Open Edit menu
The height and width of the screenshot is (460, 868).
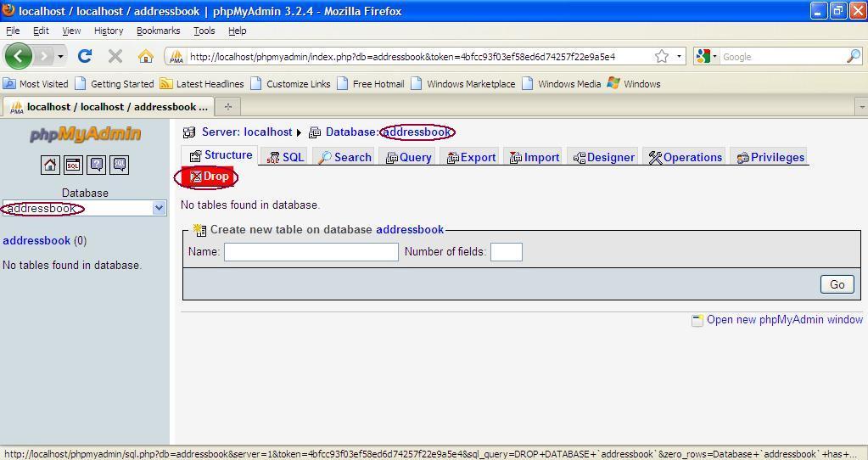click(x=41, y=31)
